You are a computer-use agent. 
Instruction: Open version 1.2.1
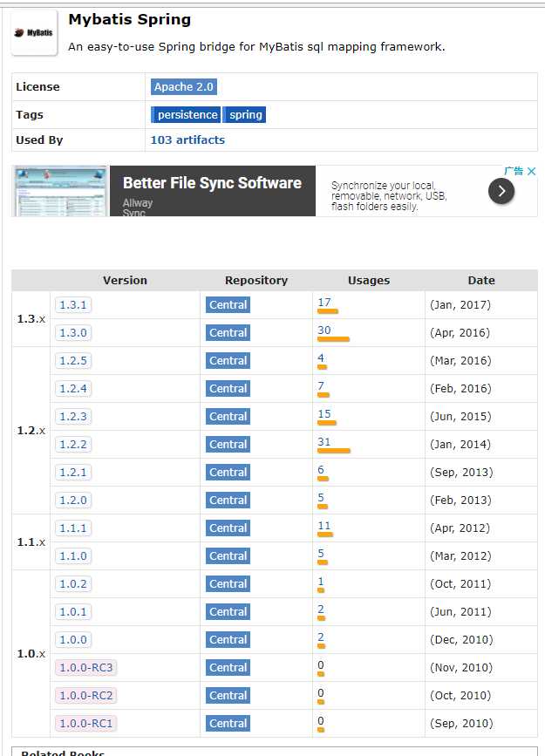tap(73, 473)
